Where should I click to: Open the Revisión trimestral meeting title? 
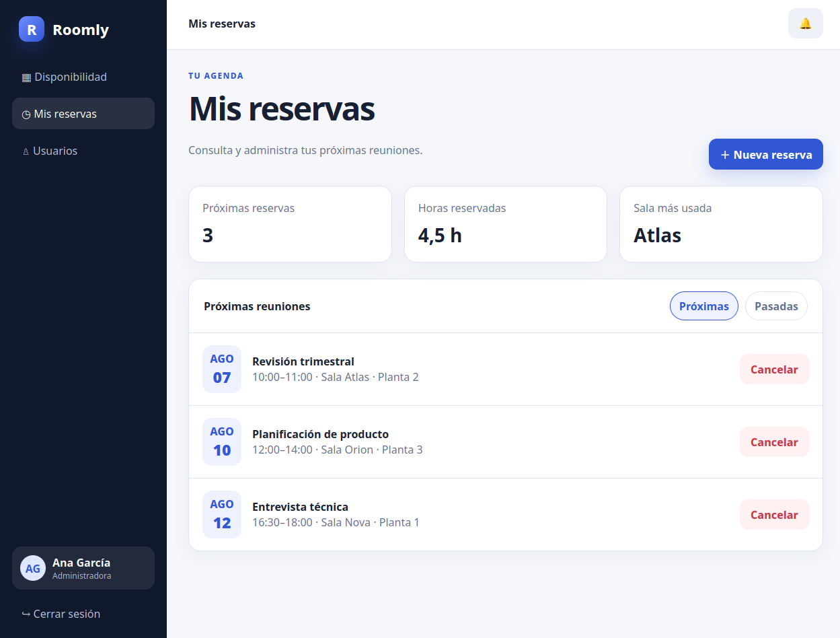pos(303,361)
